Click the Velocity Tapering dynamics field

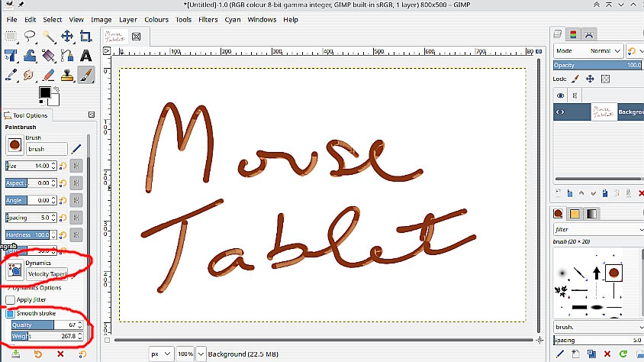(47, 274)
